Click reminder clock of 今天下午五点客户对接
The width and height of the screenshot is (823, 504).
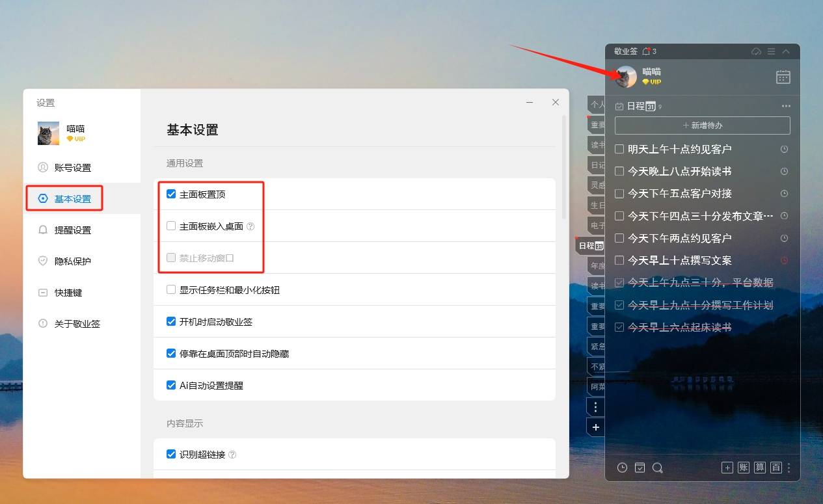tap(784, 193)
